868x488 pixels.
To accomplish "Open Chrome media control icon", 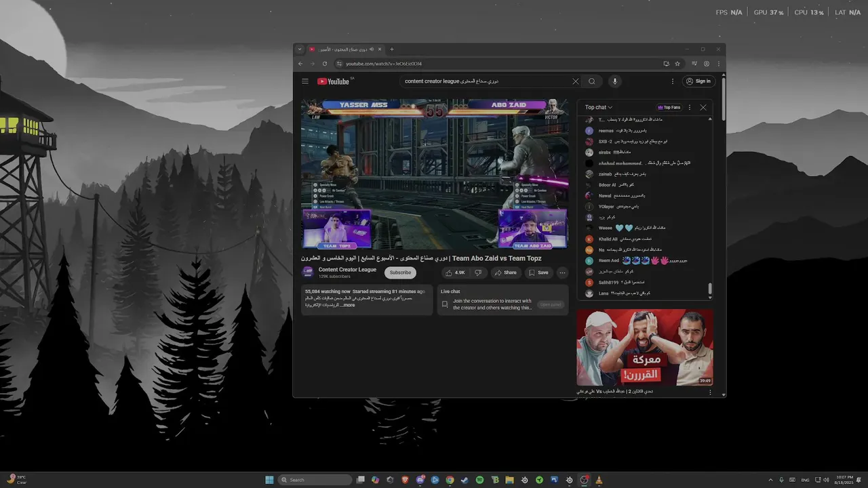I will pyautogui.click(x=695, y=64).
